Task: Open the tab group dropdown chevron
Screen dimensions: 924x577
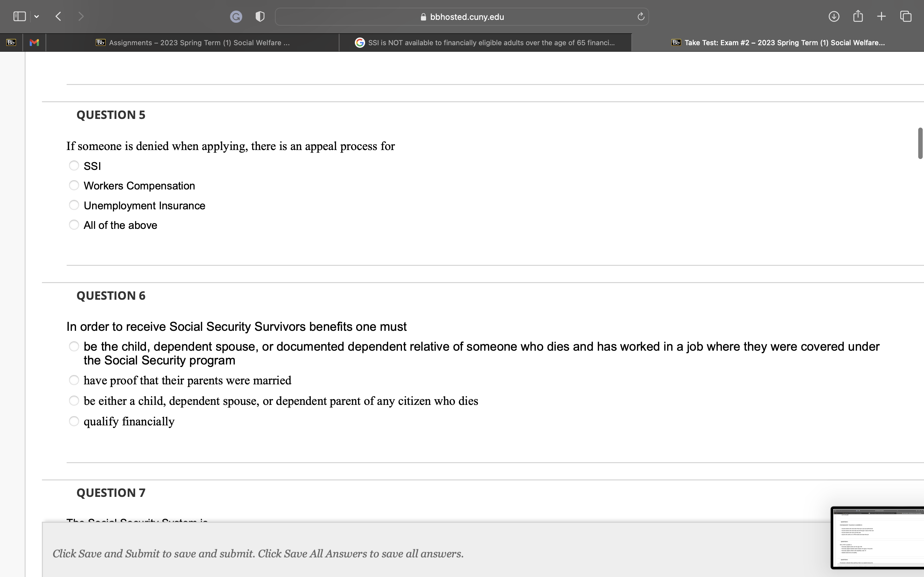Action: point(37,16)
